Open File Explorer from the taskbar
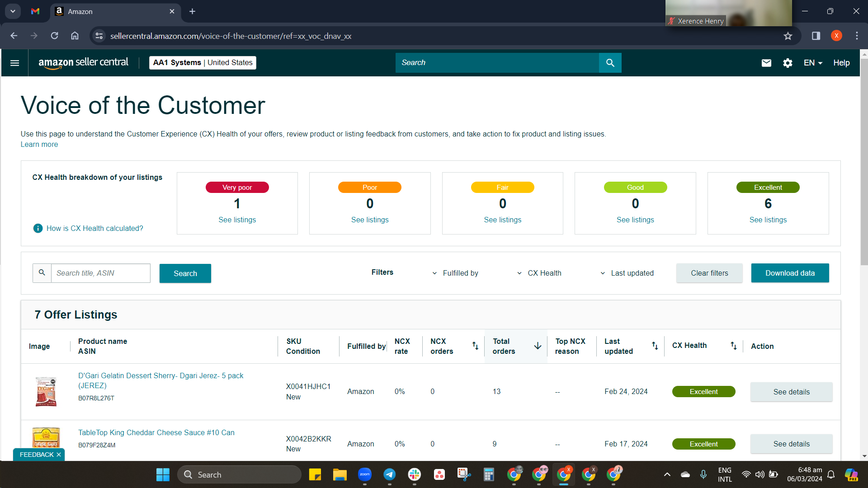The width and height of the screenshot is (868, 488). [340, 474]
